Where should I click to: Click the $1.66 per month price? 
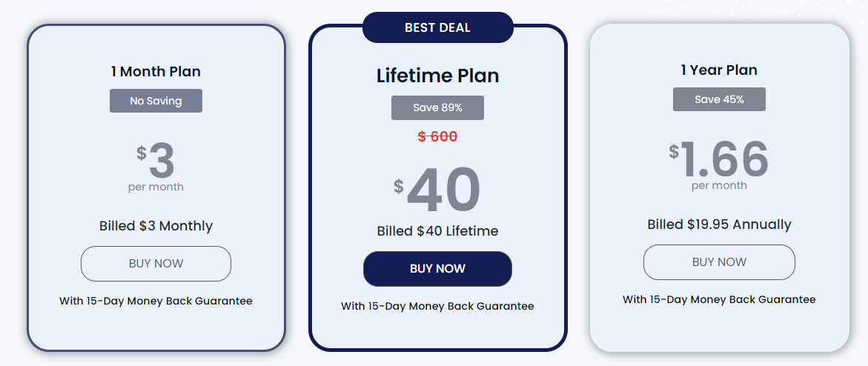719,164
